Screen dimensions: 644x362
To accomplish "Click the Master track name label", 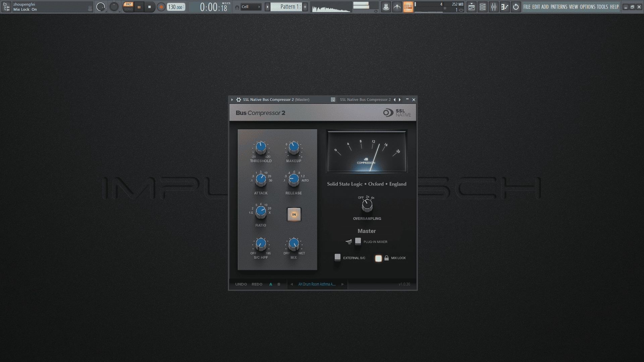I will 367,231.
